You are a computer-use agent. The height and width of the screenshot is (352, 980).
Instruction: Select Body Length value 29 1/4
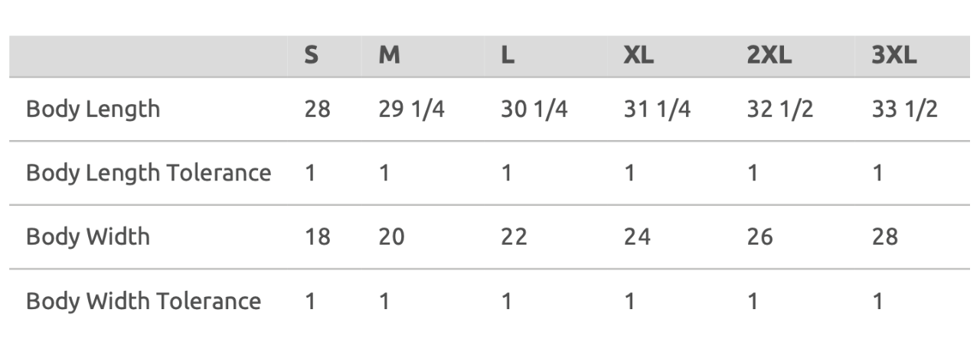coord(411,109)
